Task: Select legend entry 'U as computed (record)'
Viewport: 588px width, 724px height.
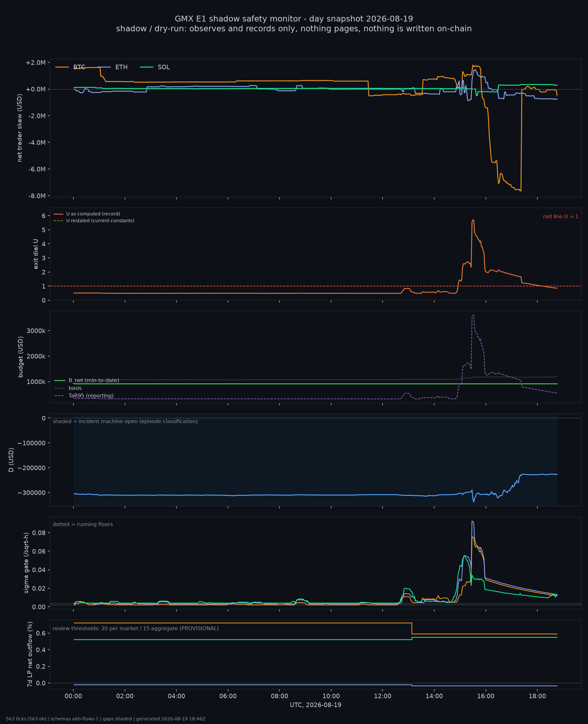Action: [93, 214]
